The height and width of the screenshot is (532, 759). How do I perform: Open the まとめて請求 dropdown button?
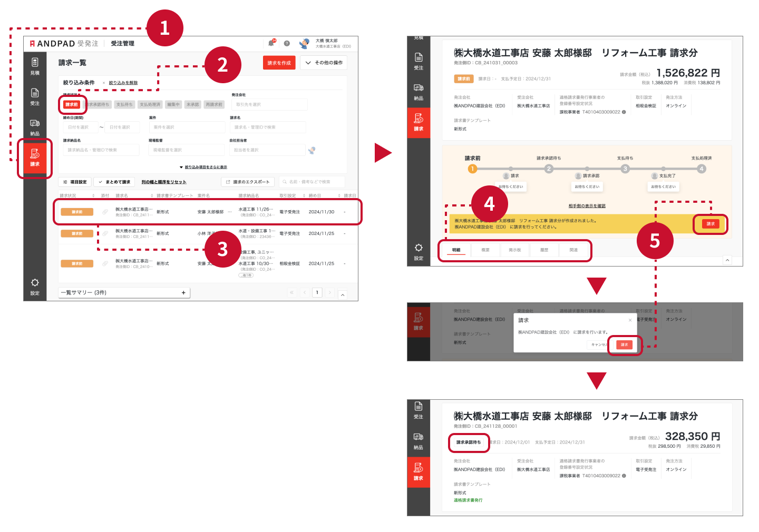click(x=114, y=182)
